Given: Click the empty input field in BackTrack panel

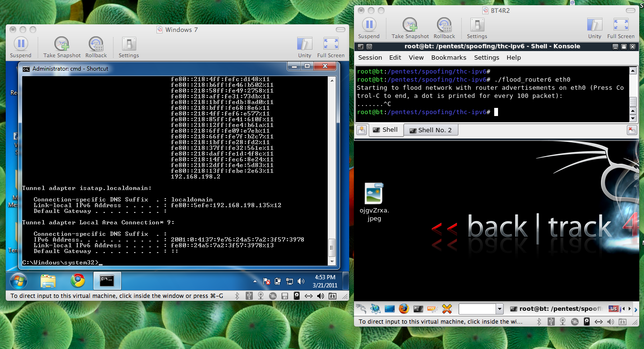Looking at the screenshot, I should tap(477, 309).
